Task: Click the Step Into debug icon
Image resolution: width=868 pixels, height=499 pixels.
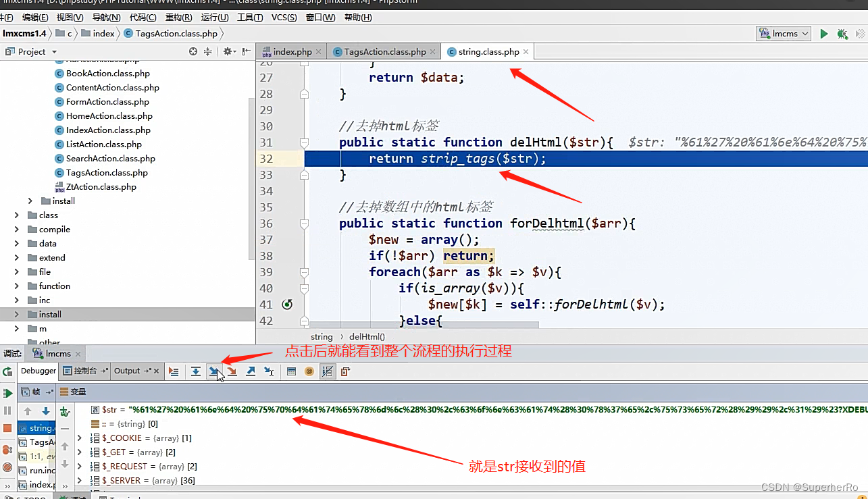Action: coord(213,371)
